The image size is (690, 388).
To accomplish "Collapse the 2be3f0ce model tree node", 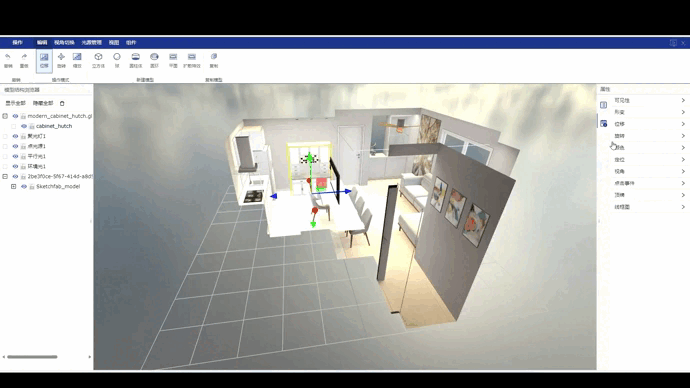I will (x=5, y=176).
